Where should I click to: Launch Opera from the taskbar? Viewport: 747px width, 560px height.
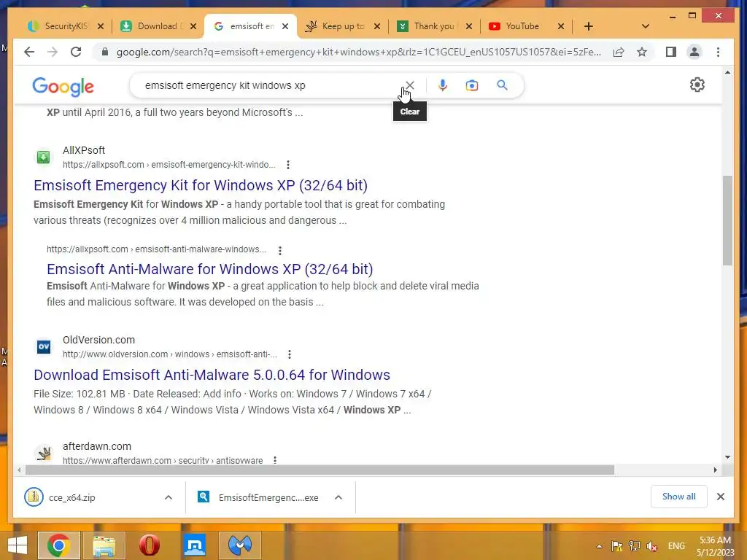coord(149,545)
